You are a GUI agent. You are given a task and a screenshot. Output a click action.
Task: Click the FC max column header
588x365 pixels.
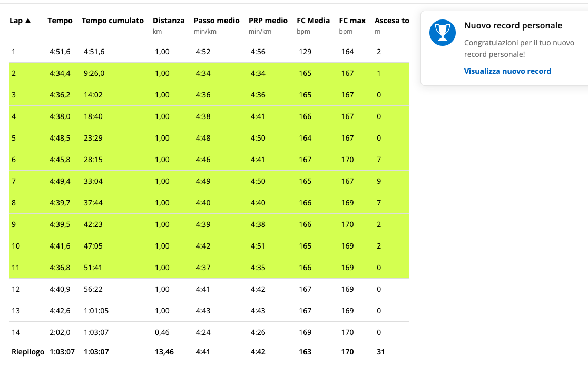point(352,21)
